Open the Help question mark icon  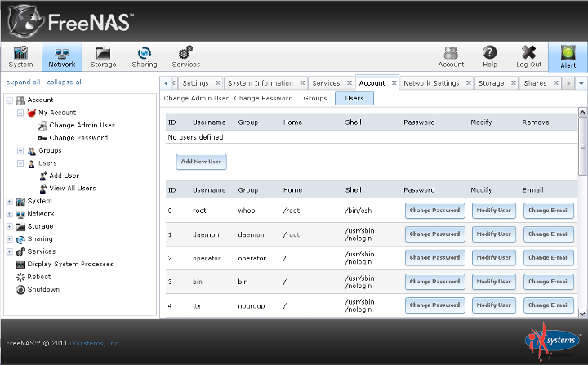(490, 57)
